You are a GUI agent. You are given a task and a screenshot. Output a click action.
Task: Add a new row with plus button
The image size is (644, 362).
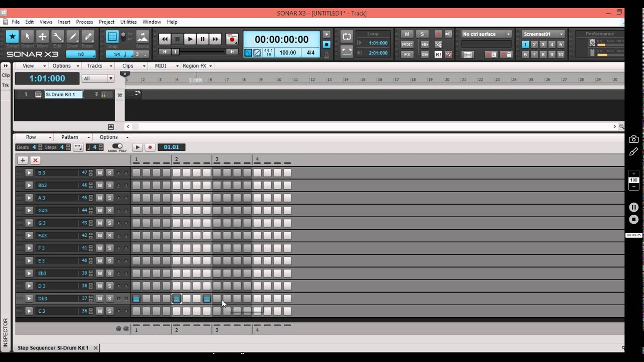click(x=23, y=160)
